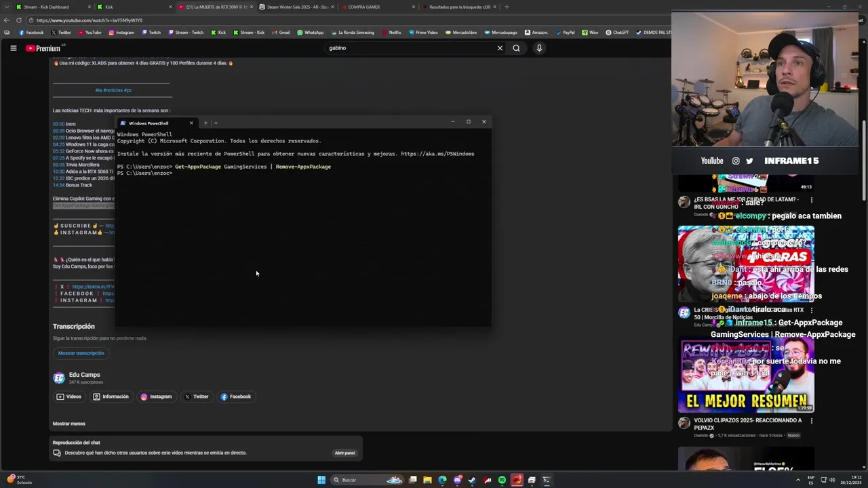This screenshot has height=488, width=868.
Task: Open File Explorer from the taskbar
Action: (427, 480)
